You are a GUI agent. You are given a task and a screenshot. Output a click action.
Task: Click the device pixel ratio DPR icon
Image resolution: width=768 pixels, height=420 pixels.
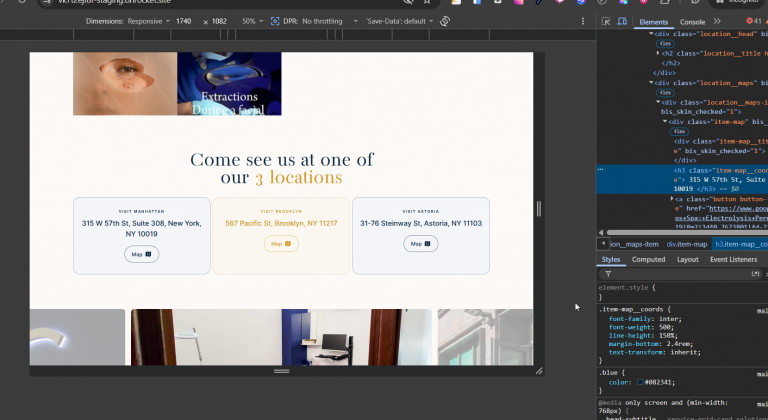click(x=275, y=21)
